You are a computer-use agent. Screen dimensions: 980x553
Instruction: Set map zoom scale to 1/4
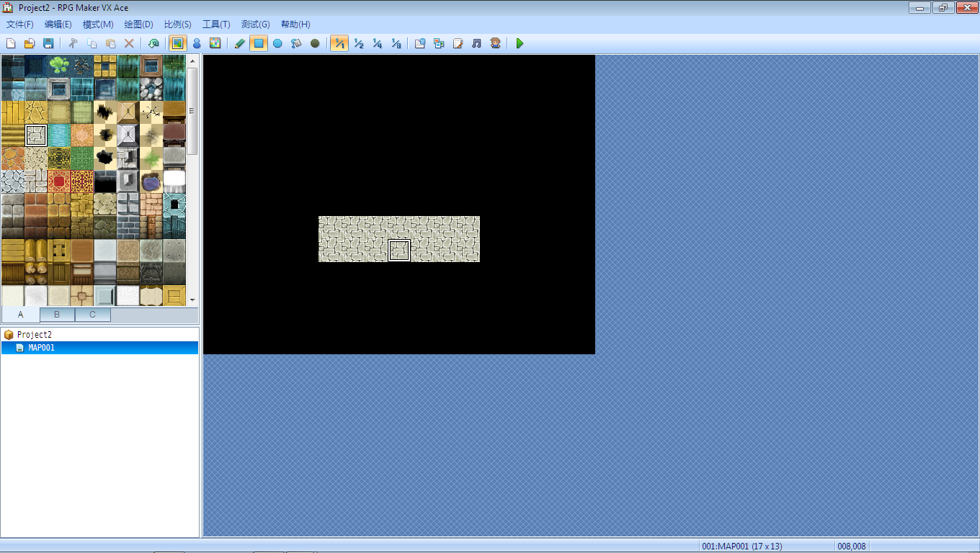377,44
